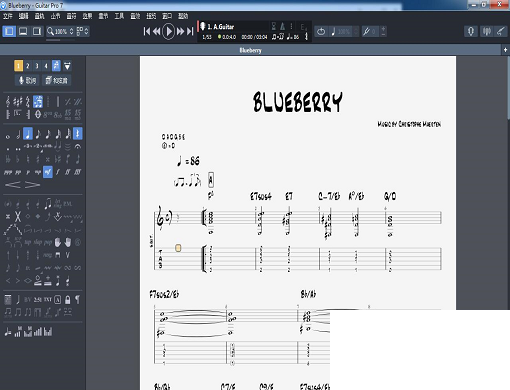510x390 pixels.
Task: Click the E7sus4 chord name
Action: coord(261,196)
